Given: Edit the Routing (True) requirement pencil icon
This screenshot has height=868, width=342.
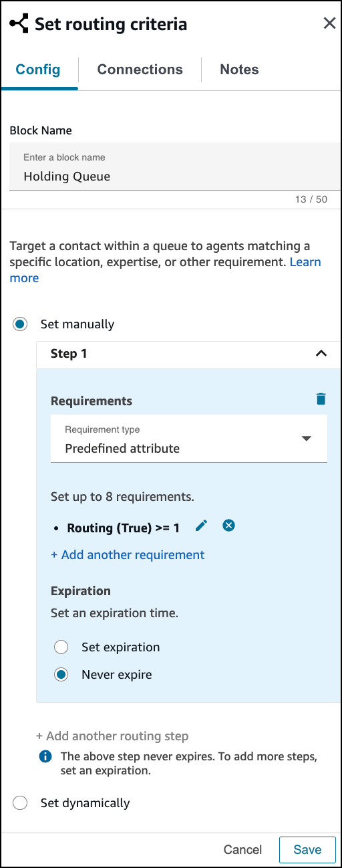Looking at the screenshot, I should [201, 526].
